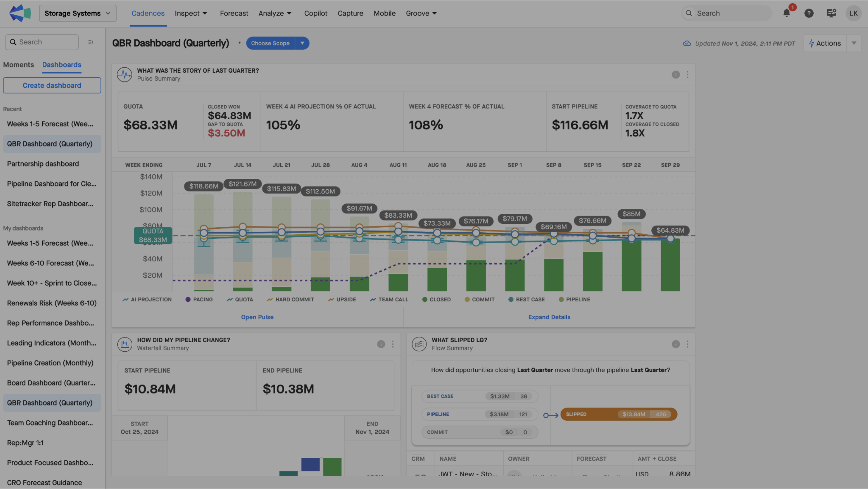Open the Flow Summary kebab menu
Screen dimensions: 868x489
coord(687,344)
